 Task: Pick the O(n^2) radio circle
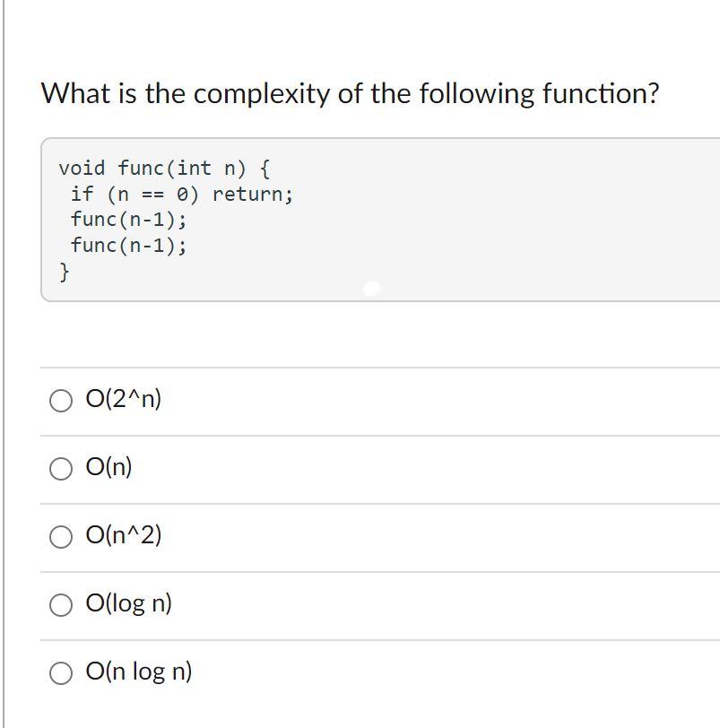[61, 537]
